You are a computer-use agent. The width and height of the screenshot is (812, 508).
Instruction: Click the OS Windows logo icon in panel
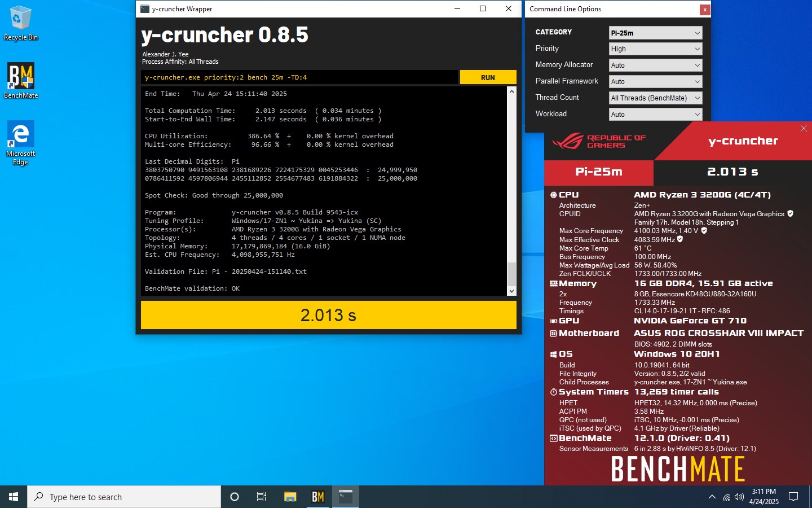point(554,354)
